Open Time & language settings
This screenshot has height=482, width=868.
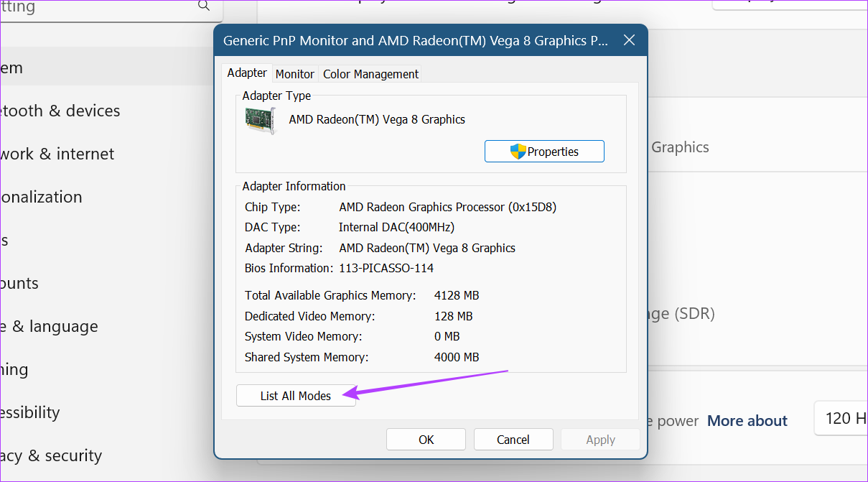tap(49, 326)
